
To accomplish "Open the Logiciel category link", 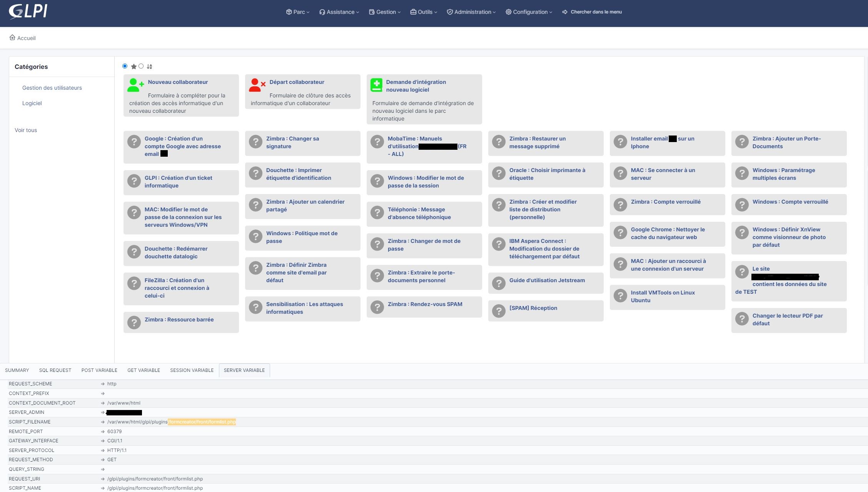I will pyautogui.click(x=32, y=103).
